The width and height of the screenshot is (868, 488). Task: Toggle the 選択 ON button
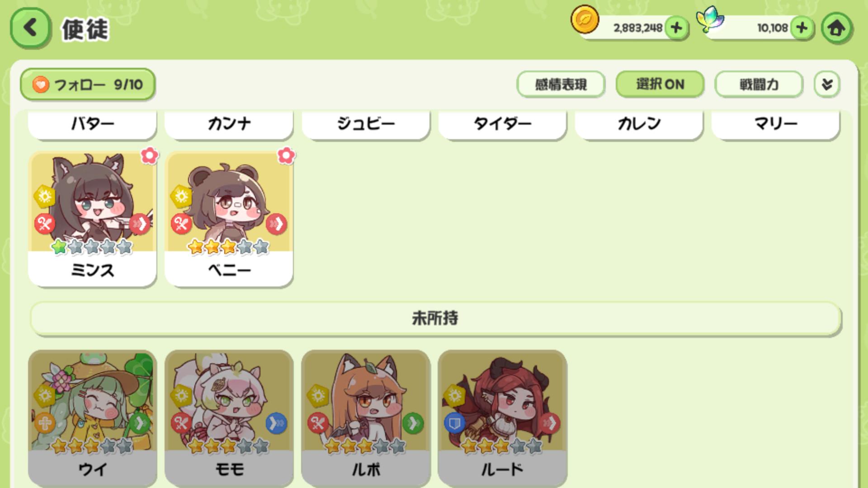tap(660, 84)
